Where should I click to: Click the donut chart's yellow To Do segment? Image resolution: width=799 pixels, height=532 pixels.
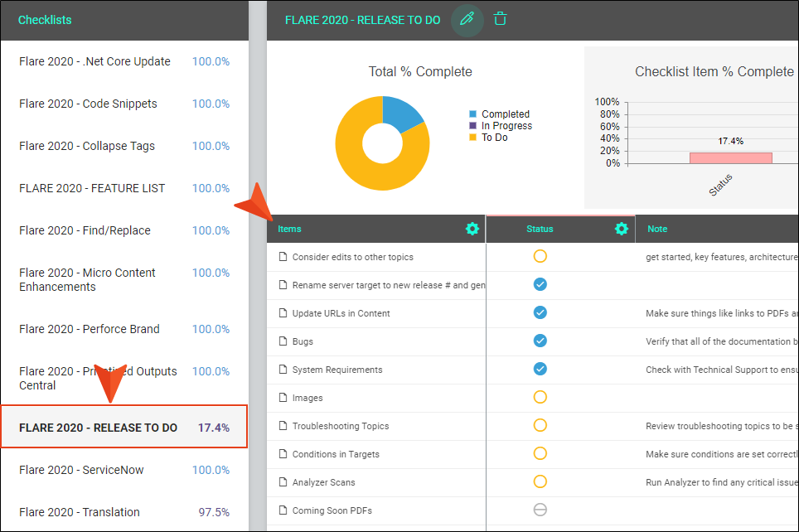point(365,173)
